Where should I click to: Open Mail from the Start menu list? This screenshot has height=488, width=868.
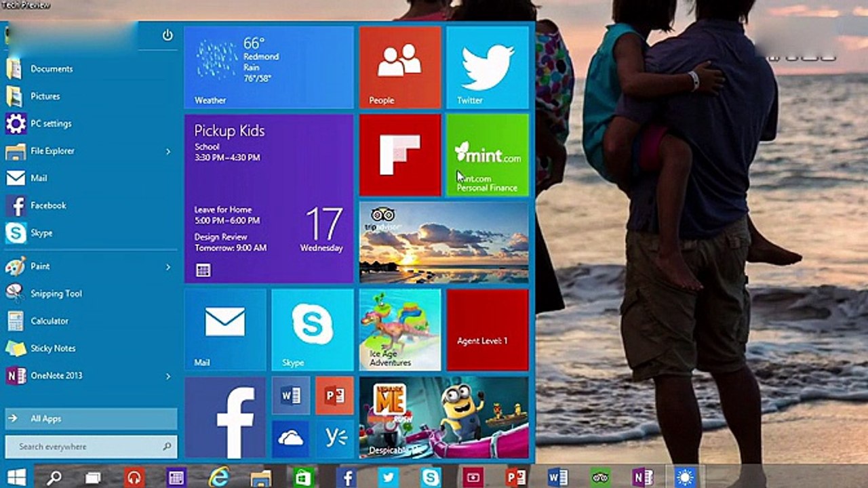point(91,178)
